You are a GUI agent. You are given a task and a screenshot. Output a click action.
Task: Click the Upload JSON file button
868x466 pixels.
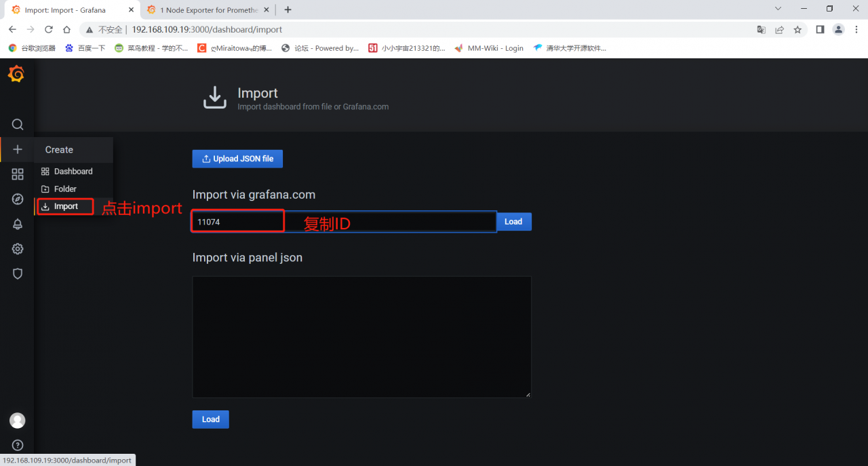pos(237,159)
